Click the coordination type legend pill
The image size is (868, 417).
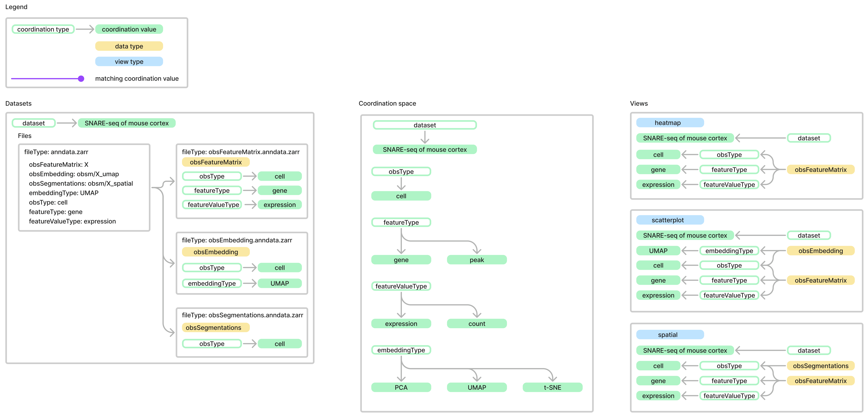pyautogui.click(x=43, y=29)
